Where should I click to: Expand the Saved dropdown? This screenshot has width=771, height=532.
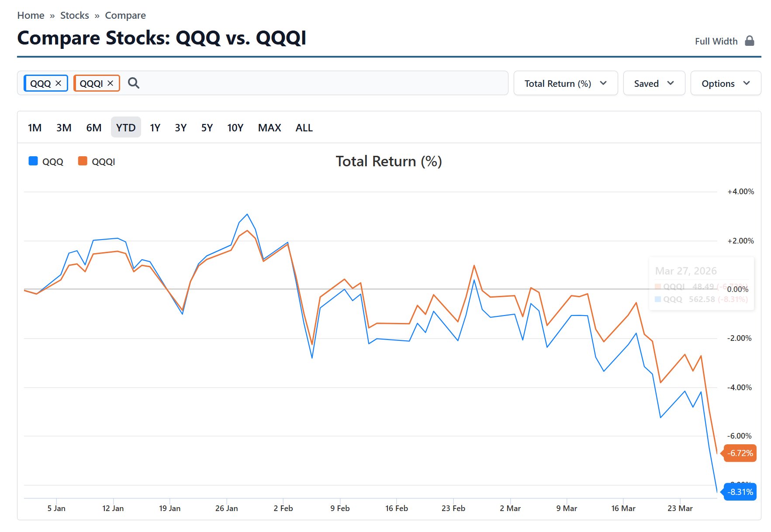coord(653,83)
